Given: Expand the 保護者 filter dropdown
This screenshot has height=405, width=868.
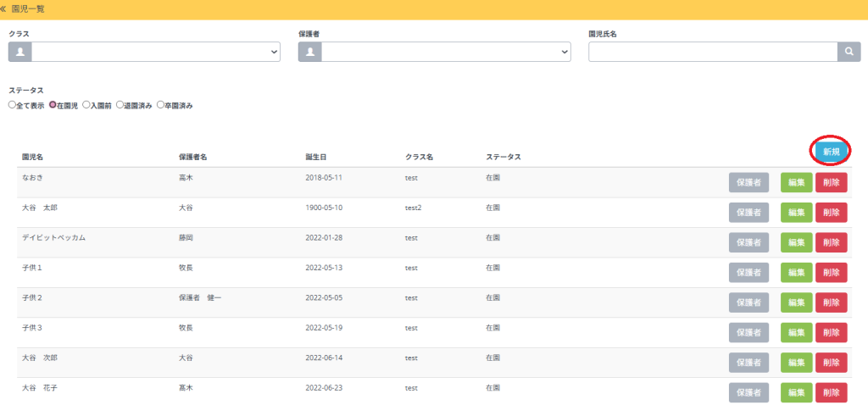Looking at the screenshot, I should [x=446, y=52].
